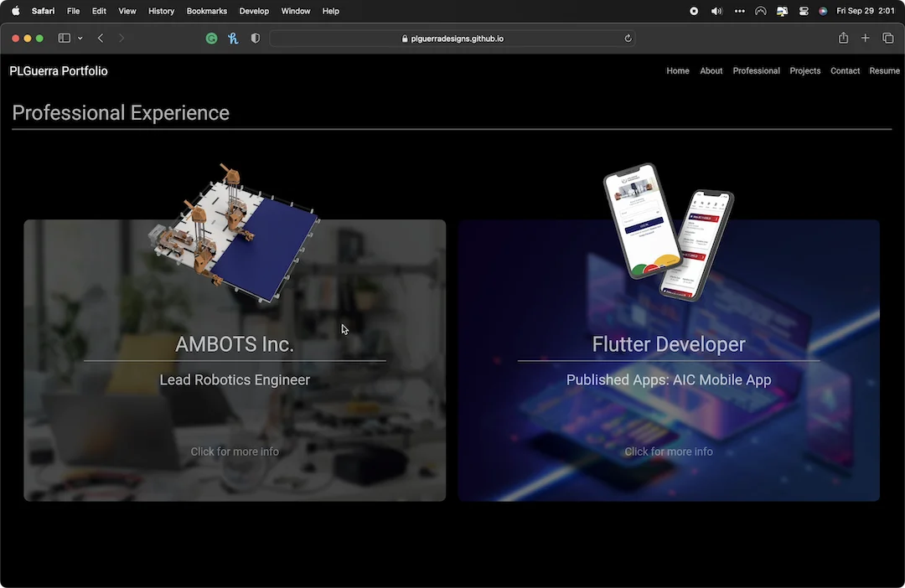The width and height of the screenshot is (905, 588).
Task: Open a new tab with plus icon
Action: [x=865, y=38]
